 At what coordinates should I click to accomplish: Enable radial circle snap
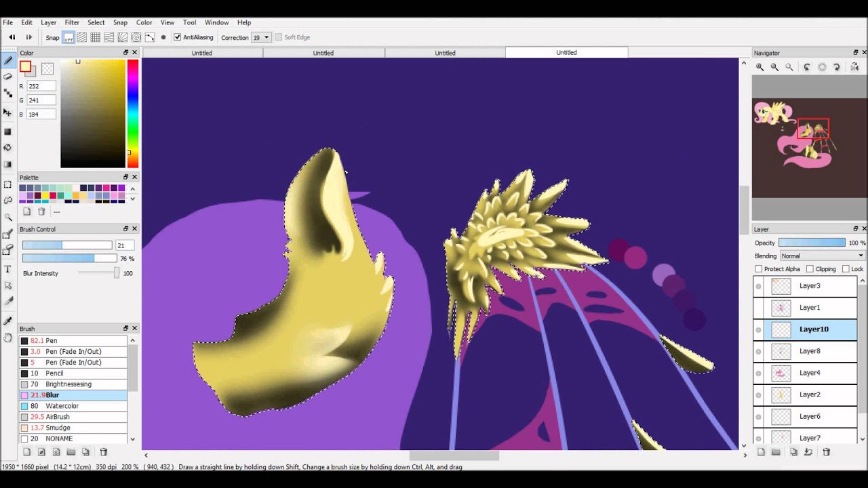136,37
